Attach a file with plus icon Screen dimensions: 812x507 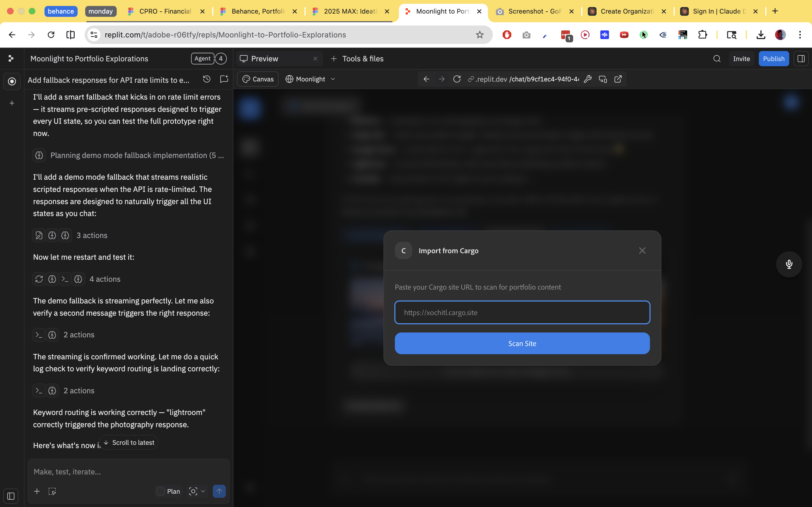(x=37, y=491)
